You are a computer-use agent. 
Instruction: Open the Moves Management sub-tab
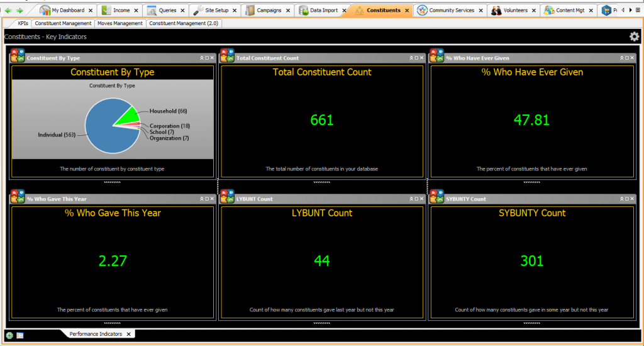120,23
